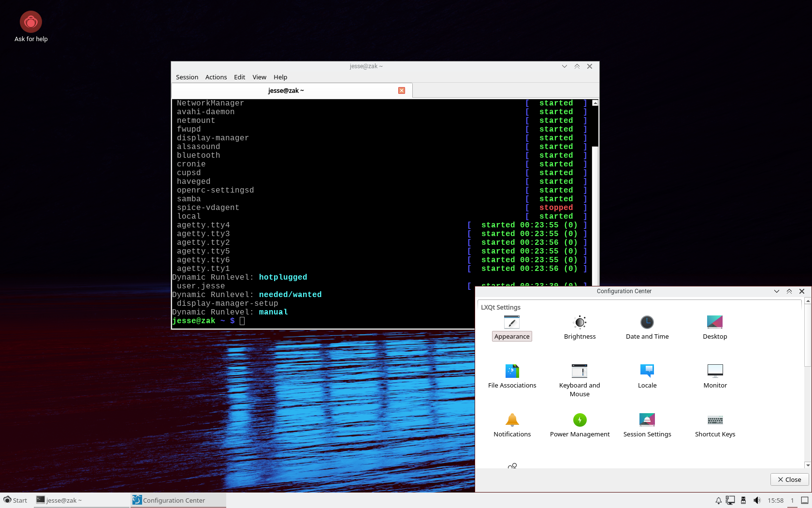Click the 'display-manager-setup' line
The height and width of the screenshot is (508, 812).
(x=227, y=303)
